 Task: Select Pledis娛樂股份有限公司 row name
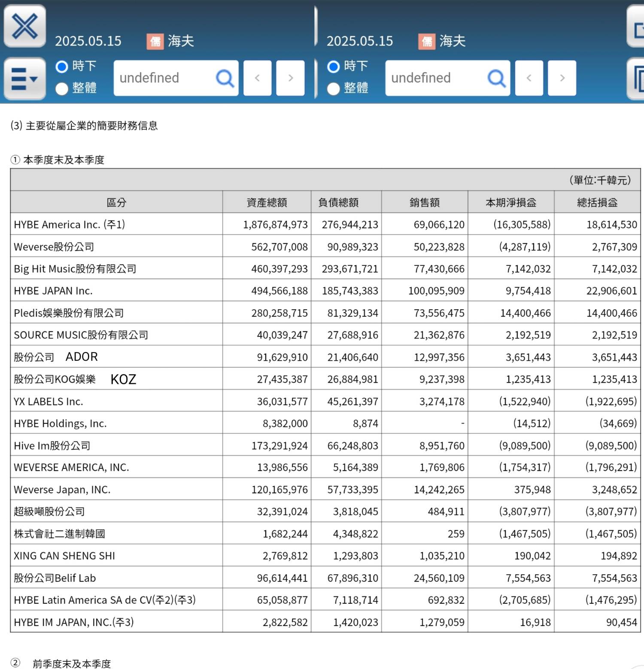tap(69, 313)
